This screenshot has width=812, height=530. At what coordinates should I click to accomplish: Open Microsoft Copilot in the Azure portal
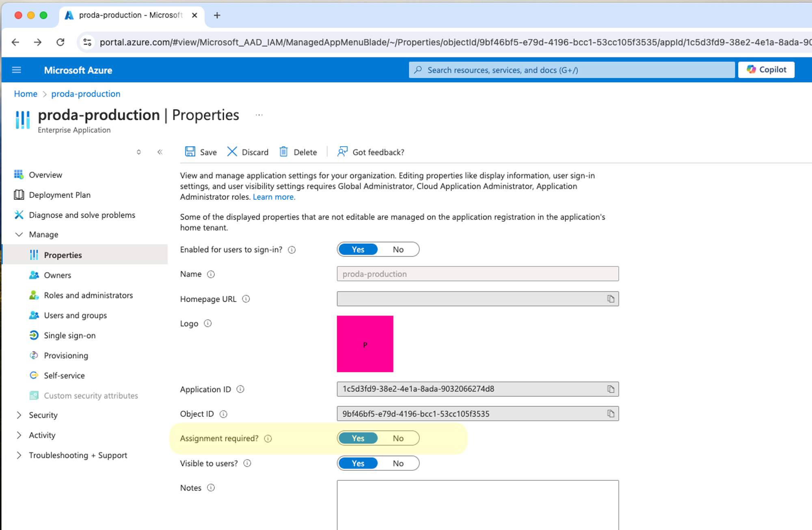(x=766, y=69)
